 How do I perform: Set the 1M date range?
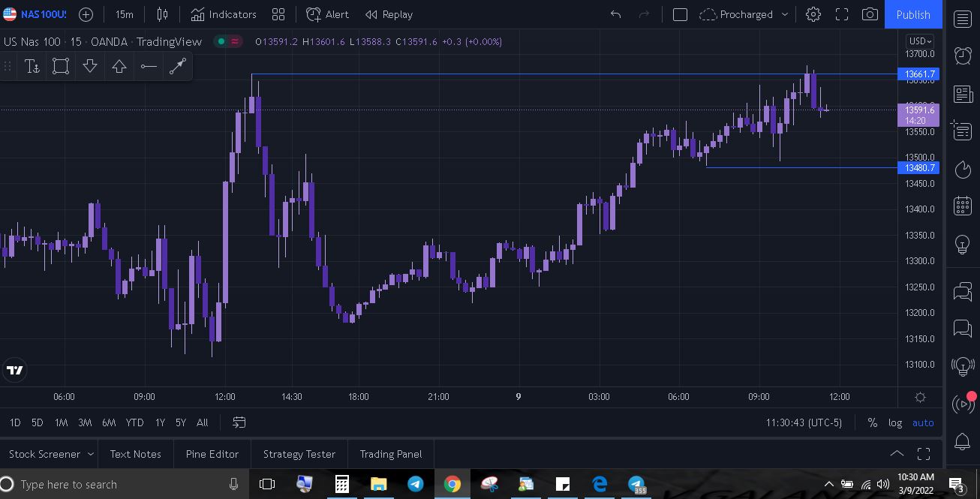[x=61, y=422]
